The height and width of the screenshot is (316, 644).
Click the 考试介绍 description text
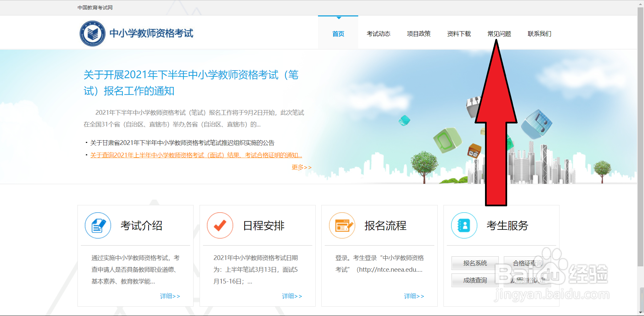click(136, 269)
